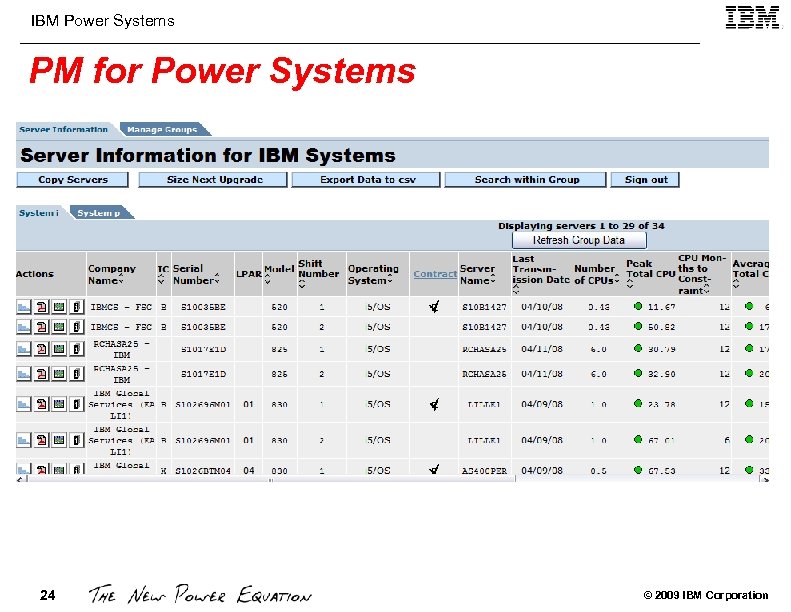Open the graph icon in the RCHASA25 shift 2 row
Viewport: 791px width, 612px height.
point(24,374)
